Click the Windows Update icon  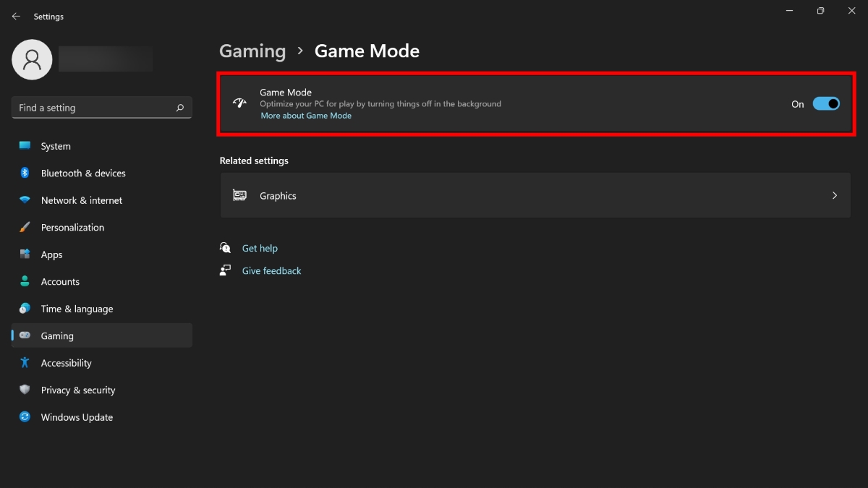pos(25,417)
